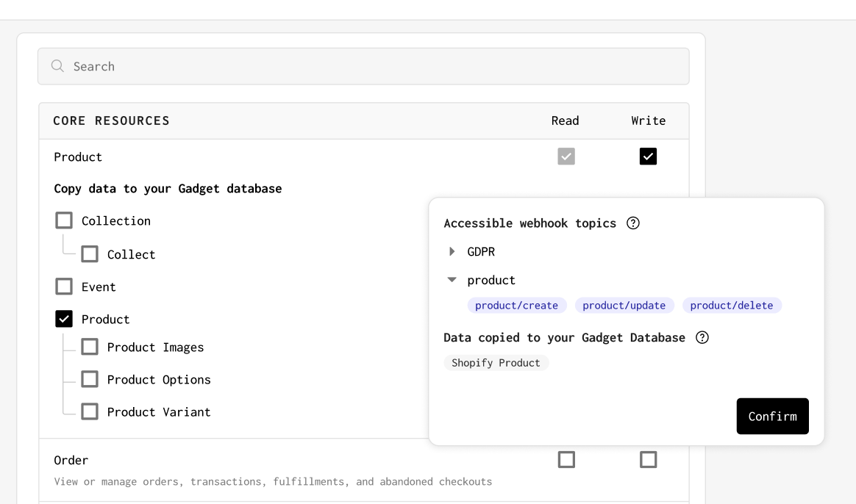Click the Product resource row title
Viewport: 856px width, 504px height.
pyautogui.click(x=77, y=157)
